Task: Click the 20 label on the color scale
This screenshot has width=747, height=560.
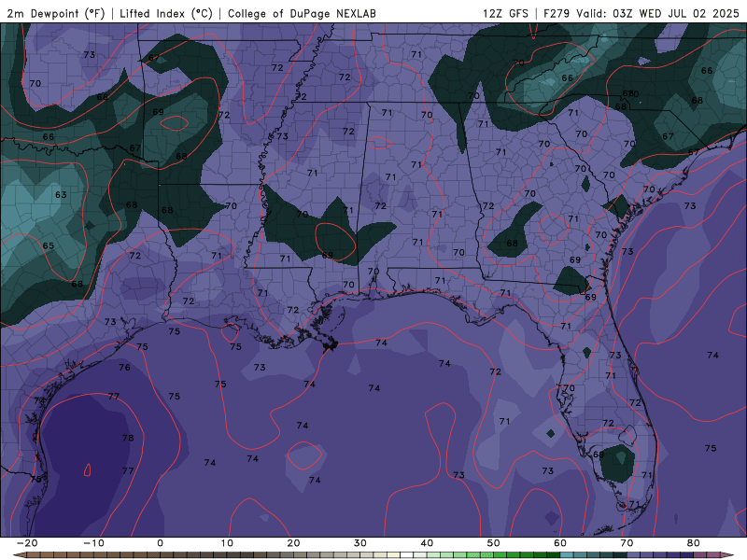Action: click(x=293, y=543)
